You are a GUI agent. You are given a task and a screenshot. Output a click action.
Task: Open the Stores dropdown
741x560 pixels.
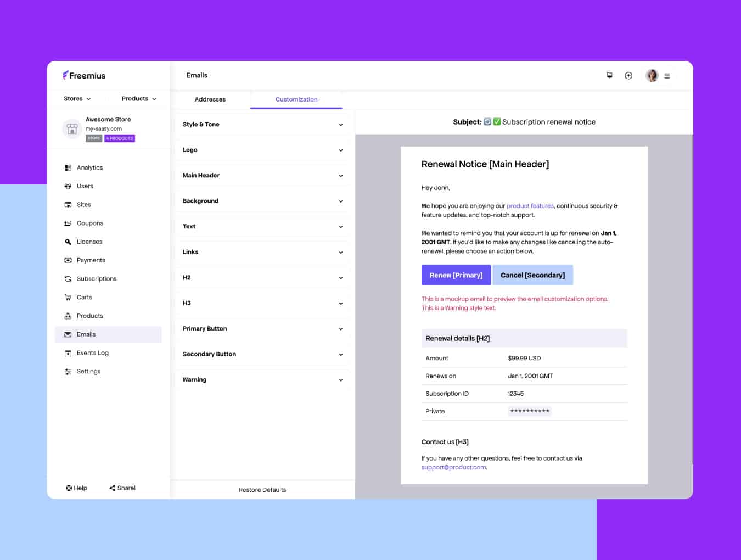tap(77, 99)
